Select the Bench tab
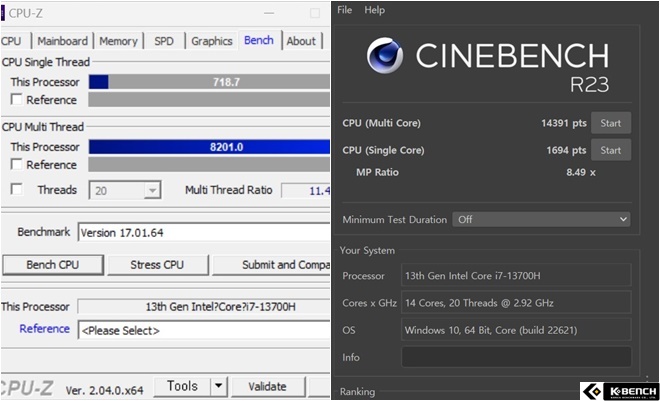Image resolution: width=660 pixels, height=401 pixels. click(259, 40)
